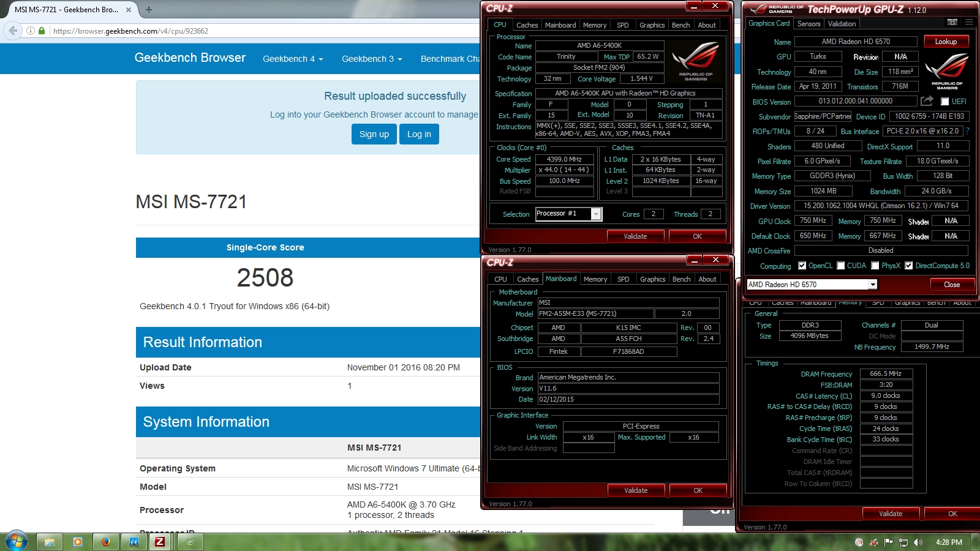The width and height of the screenshot is (980, 551).
Task: Click the AMD Radeon tray icon
Action: click(x=874, y=542)
